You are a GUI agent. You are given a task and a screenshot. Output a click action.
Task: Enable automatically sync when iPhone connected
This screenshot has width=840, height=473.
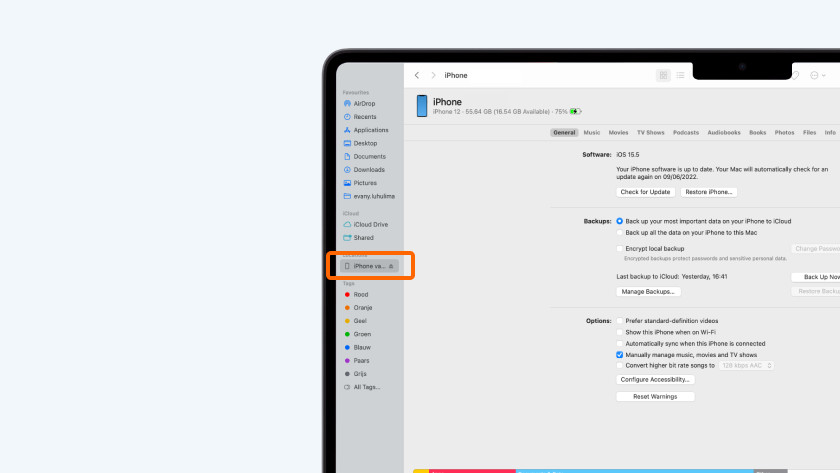[619, 343]
